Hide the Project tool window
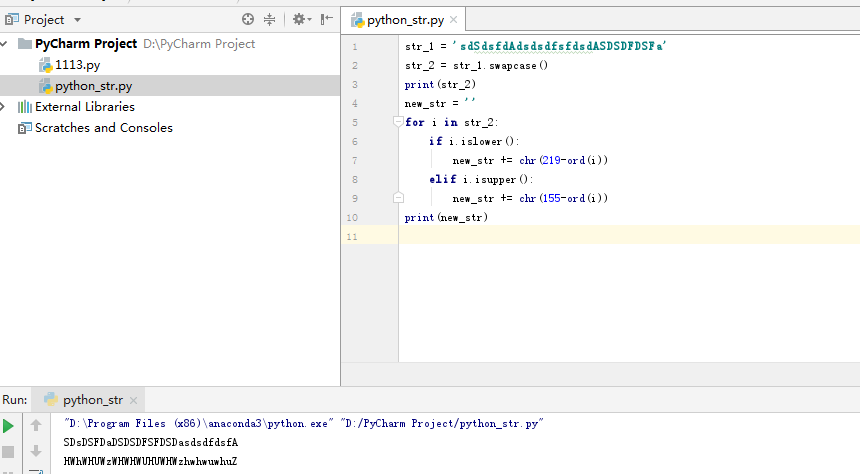The height and width of the screenshot is (474, 860). coord(326,19)
